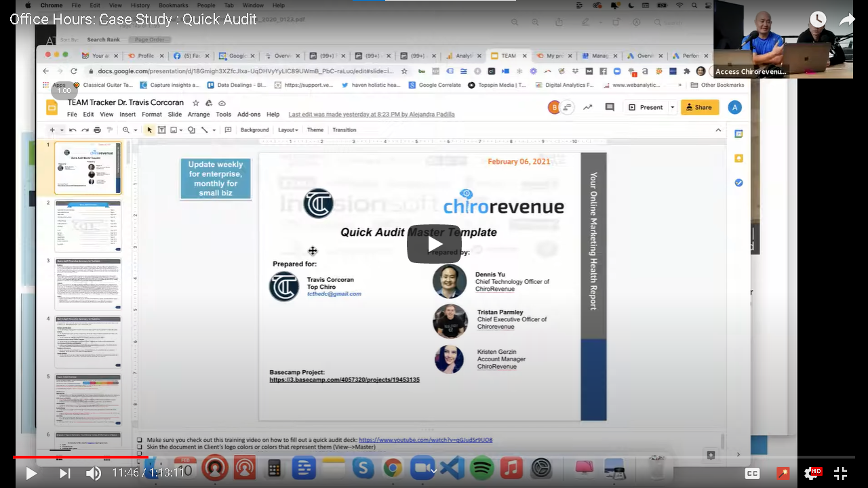Open the Arrange menu in Slides

click(199, 115)
